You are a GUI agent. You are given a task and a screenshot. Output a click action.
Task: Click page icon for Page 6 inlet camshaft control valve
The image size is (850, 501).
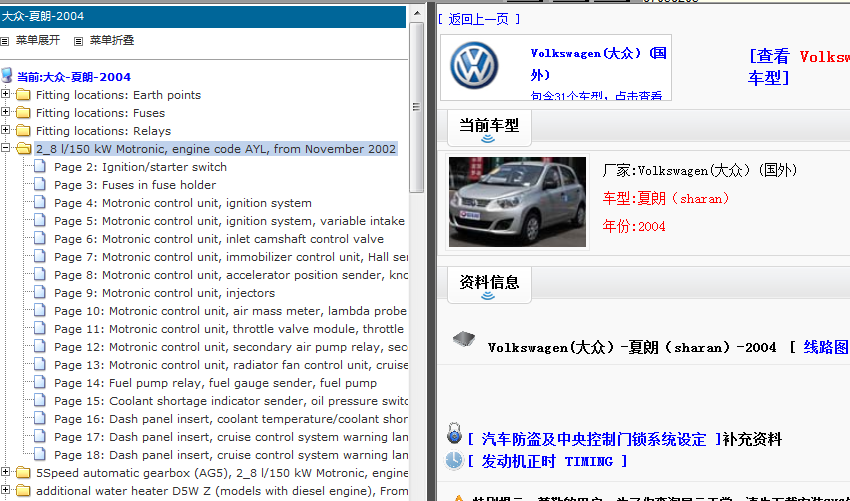(40, 239)
